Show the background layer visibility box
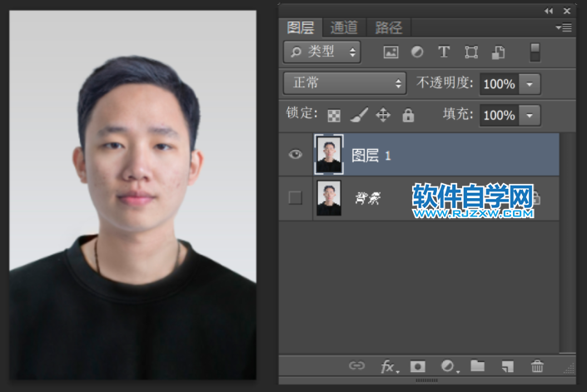 (295, 197)
